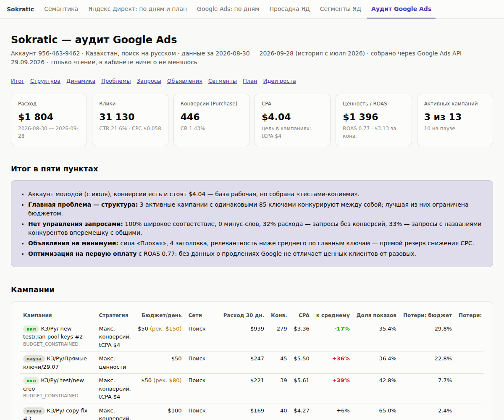The height and width of the screenshot is (420, 504).
Task: Click the $939 spend value
Action: point(257,328)
